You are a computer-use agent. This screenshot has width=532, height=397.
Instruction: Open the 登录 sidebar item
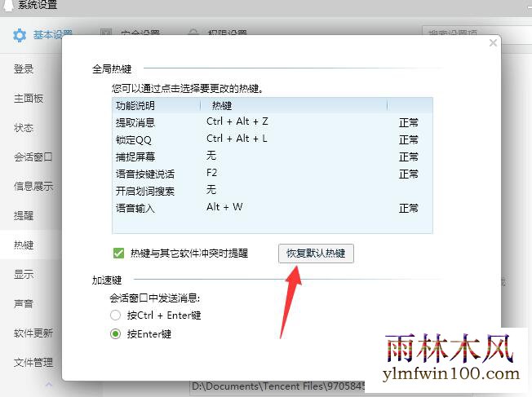[24, 69]
